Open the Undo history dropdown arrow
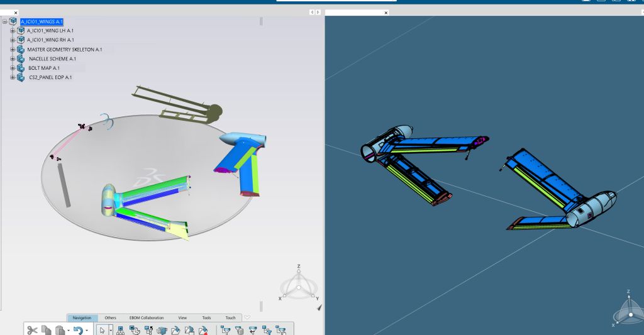644x335 pixels. 87,330
